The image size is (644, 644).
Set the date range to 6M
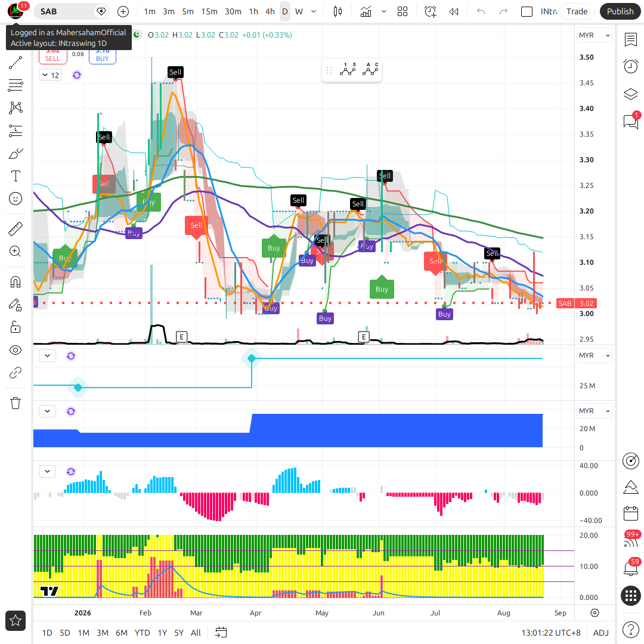[122, 633]
